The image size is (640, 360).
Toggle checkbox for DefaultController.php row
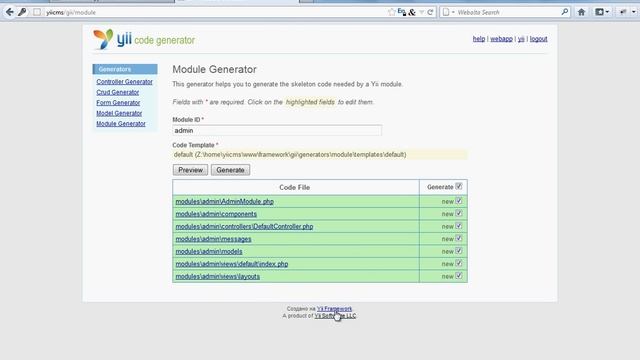(459, 226)
